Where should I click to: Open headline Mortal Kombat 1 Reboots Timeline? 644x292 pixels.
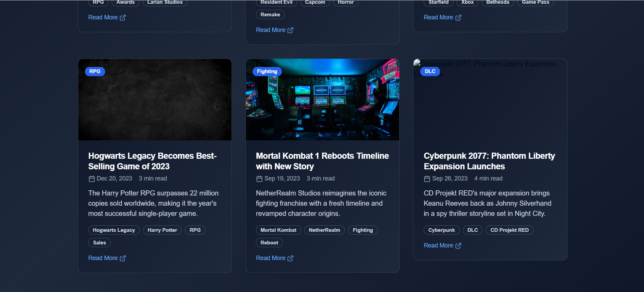tap(322, 161)
